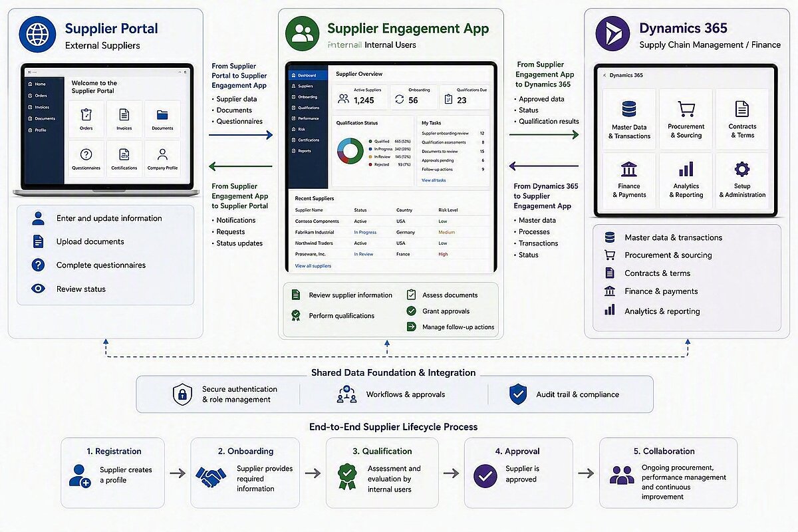
Task: Click Manage follow-up actions arrow icon
Action: [x=411, y=327]
